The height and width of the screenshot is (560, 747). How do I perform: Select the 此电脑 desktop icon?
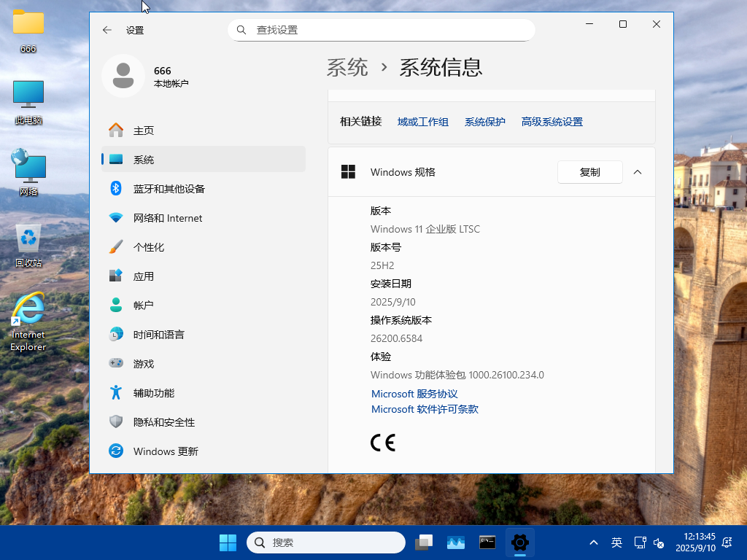pyautogui.click(x=28, y=103)
